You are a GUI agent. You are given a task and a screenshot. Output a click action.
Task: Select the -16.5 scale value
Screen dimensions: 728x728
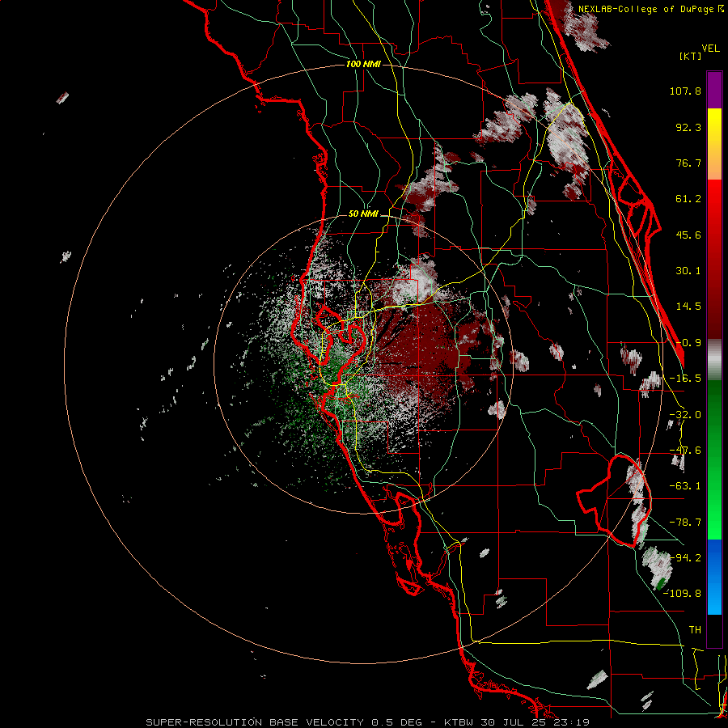pos(685,379)
